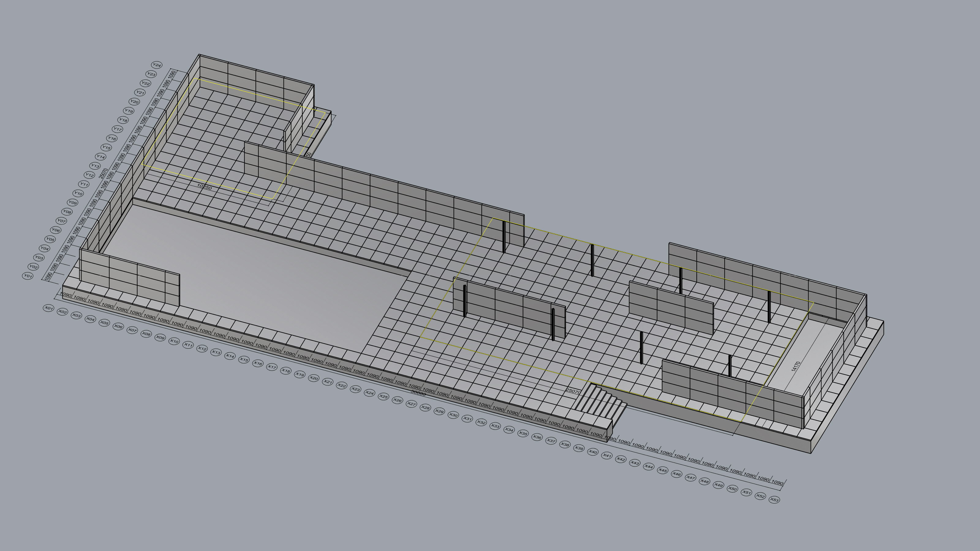The height and width of the screenshot is (551, 980).
Task: Select the X10 grid axis bubble
Action: point(174,341)
